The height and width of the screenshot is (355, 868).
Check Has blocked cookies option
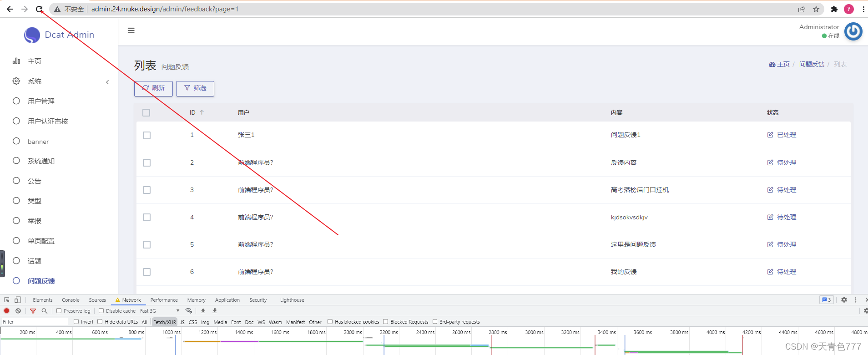click(330, 322)
